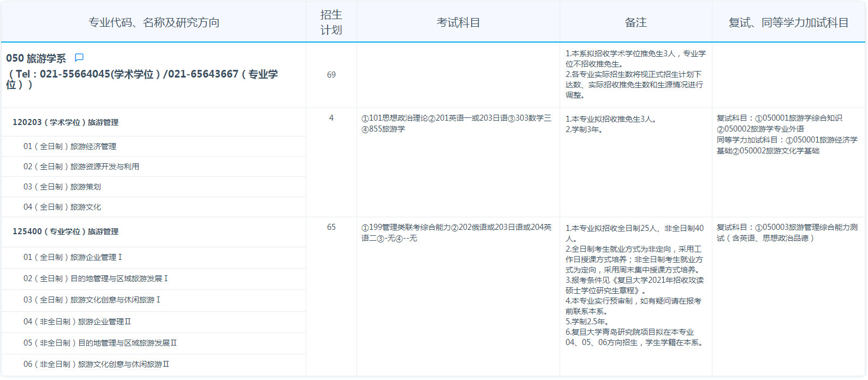Select full-time 目的地管理与区域旅游发展 I
This screenshot has height=380, width=868.
pyautogui.click(x=96, y=278)
